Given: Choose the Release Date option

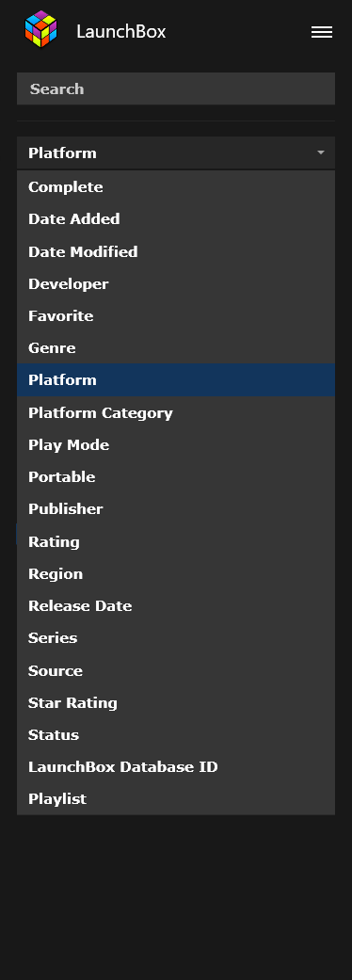Looking at the screenshot, I should click(x=176, y=606).
